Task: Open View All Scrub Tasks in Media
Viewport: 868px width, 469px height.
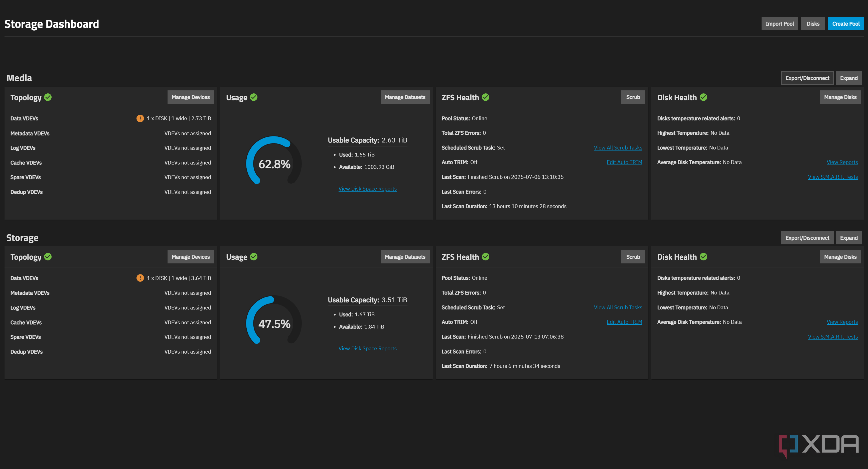Action: [618, 147]
